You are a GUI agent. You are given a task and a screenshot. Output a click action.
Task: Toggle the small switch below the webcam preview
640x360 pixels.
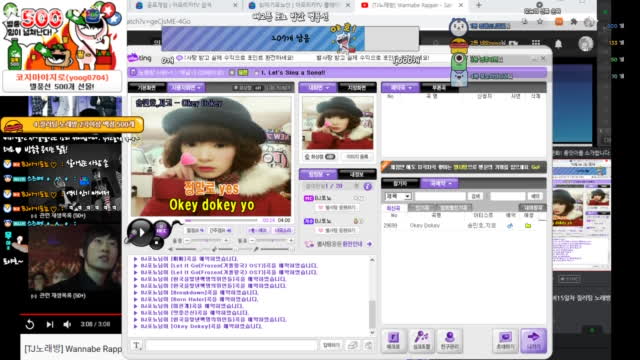click(x=330, y=157)
